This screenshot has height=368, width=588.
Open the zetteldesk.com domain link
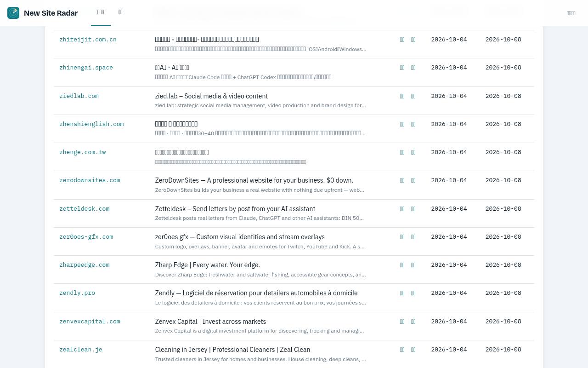(x=85, y=209)
